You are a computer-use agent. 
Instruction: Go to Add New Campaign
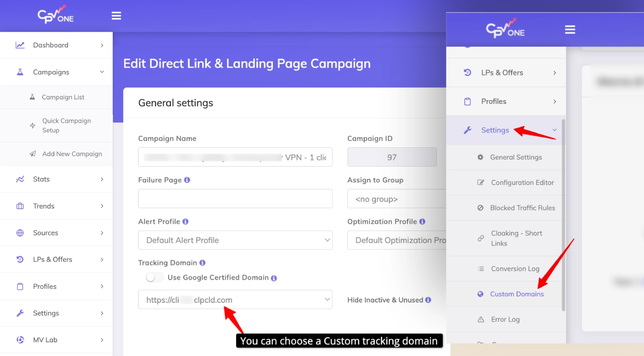(x=72, y=154)
